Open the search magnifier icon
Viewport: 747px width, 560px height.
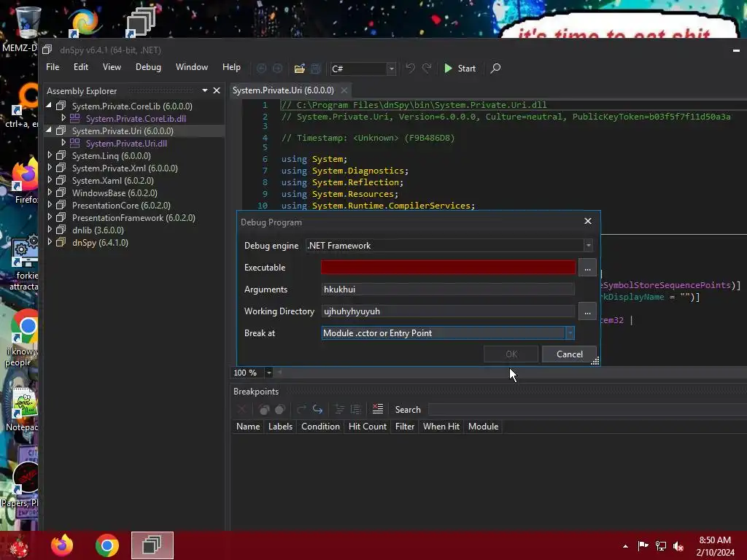click(495, 68)
